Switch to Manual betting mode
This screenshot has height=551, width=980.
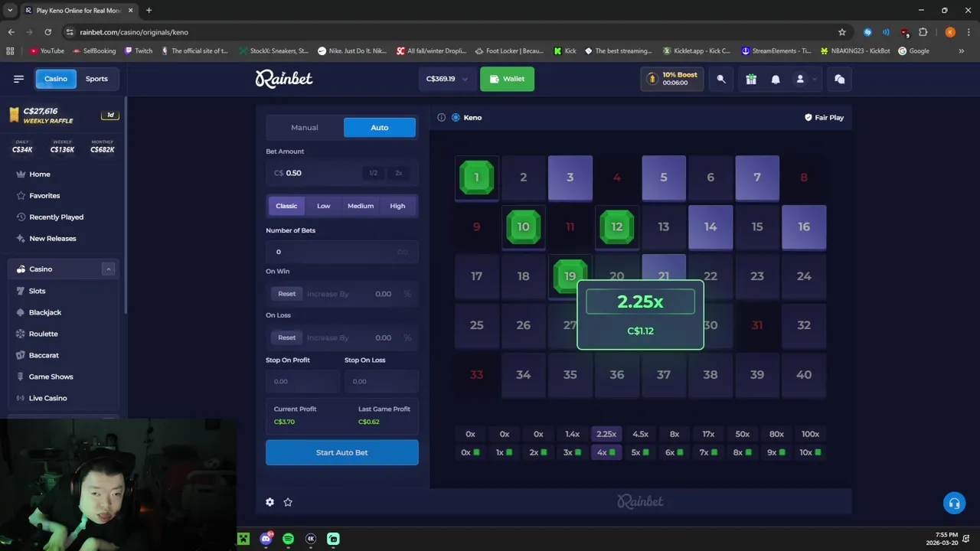(x=305, y=128)
